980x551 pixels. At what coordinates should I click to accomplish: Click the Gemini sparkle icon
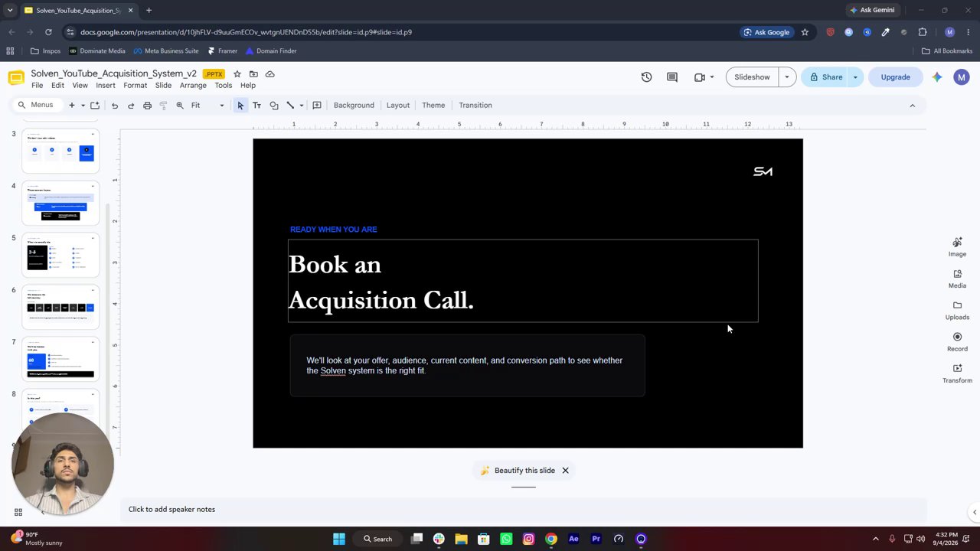point(937,77)
